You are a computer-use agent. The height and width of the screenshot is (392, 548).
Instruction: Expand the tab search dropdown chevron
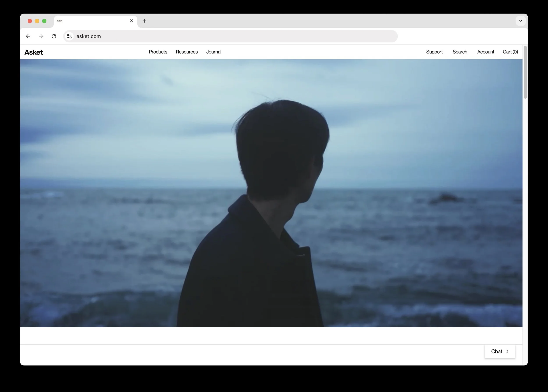[520, 21]
